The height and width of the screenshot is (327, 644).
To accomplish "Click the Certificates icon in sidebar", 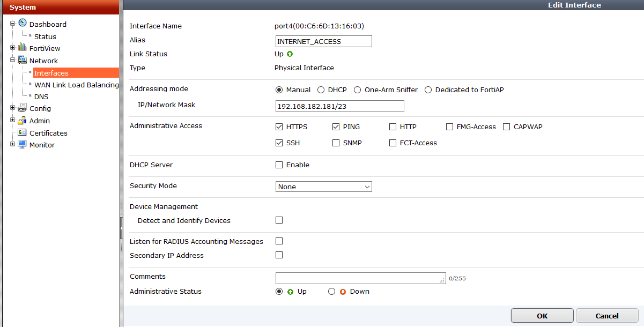I will pyautogui.click(x=22, y=132).
